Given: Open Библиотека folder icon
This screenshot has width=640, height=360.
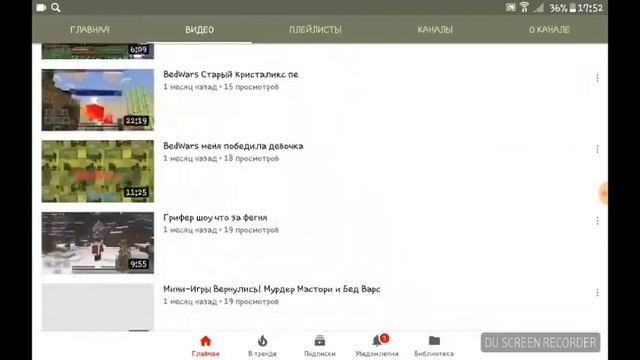Looking at the screenshot, I should (434, 345).
